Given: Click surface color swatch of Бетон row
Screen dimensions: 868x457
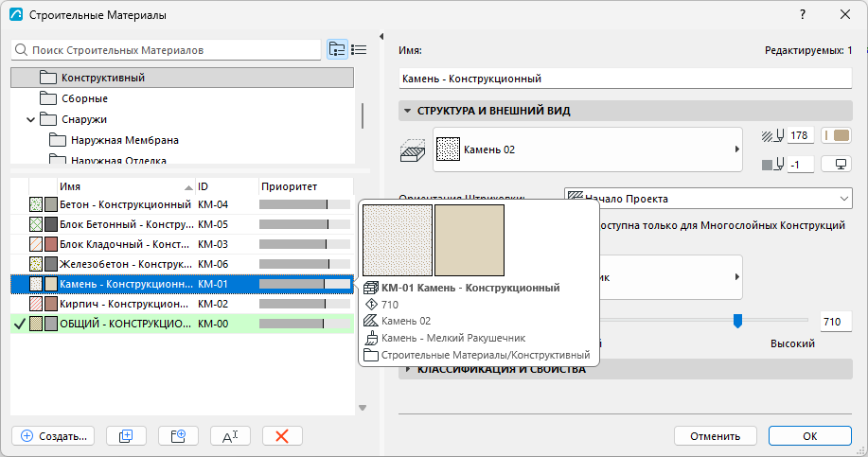Looking at the screenshot, I should point(51,204).
